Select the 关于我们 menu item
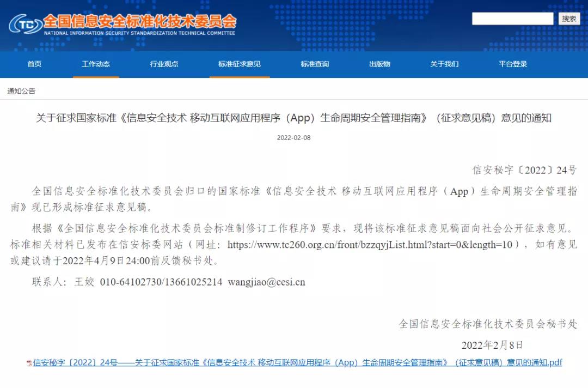The height and width of the screenshot is (388, 588). 444,64
